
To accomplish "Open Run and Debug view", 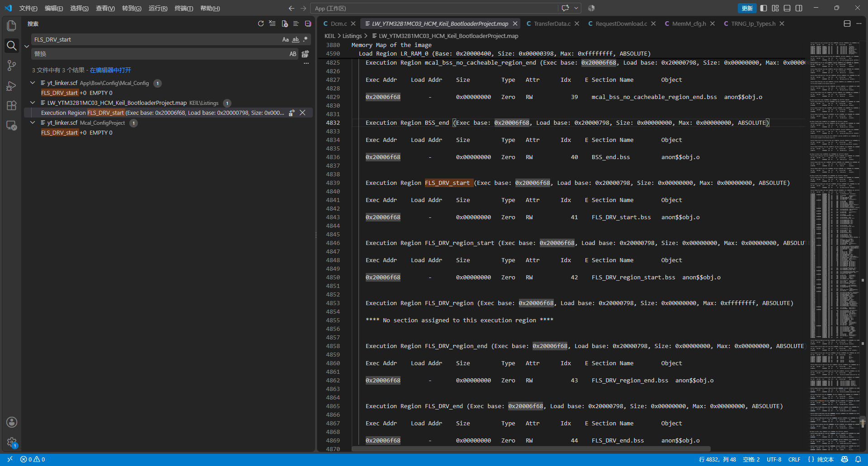I will coord(12,85).
